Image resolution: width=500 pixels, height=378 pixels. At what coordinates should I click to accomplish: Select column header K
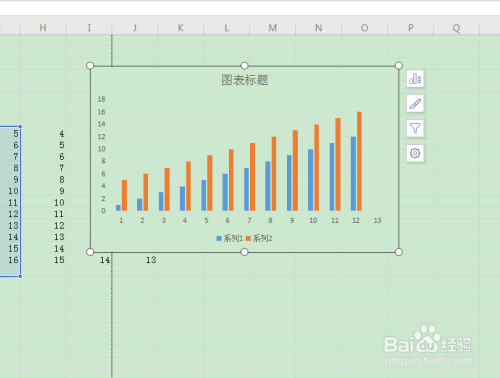[181, 28]
